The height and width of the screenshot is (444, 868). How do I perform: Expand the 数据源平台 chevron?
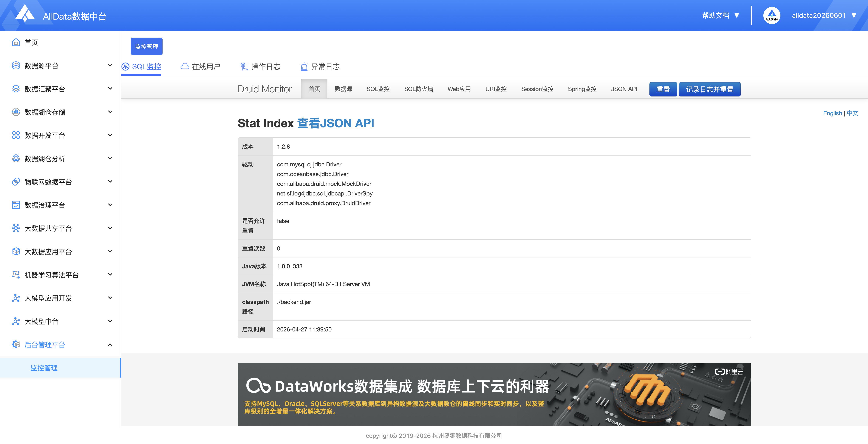tap(110, 65)
